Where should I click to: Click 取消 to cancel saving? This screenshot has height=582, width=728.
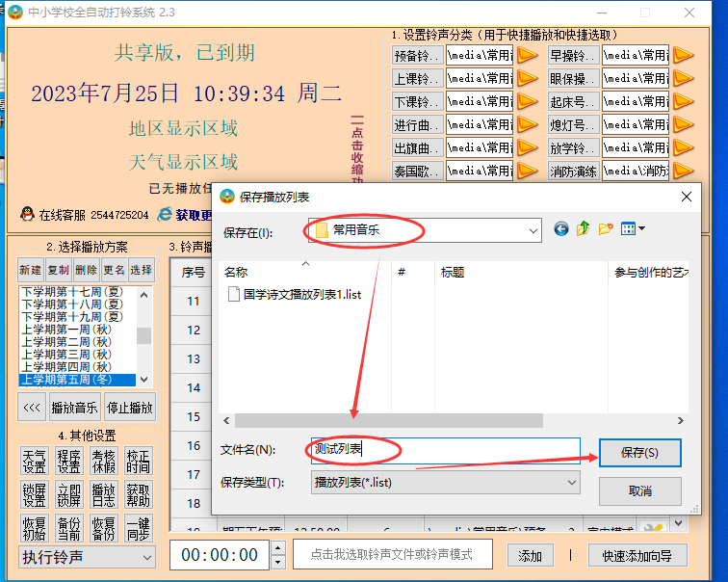coord(639,490)
